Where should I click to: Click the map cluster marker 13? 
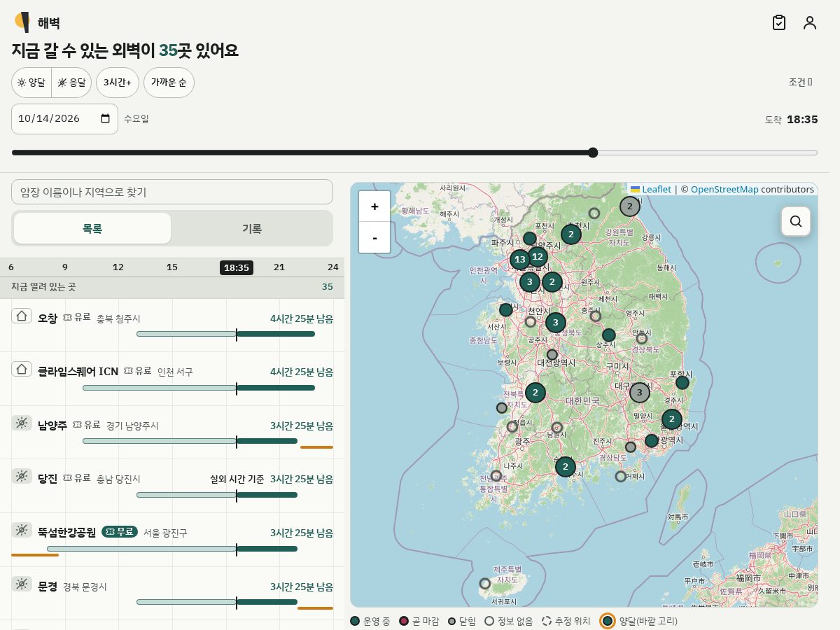click(x=520, y=260)
